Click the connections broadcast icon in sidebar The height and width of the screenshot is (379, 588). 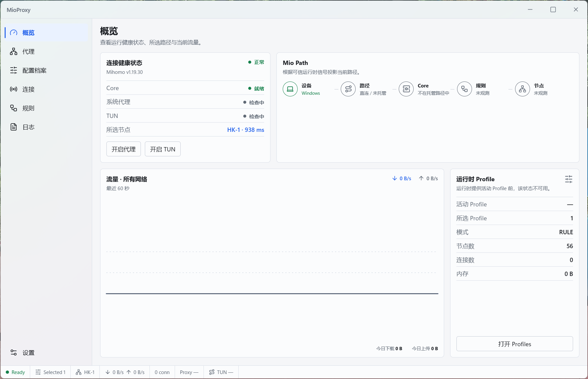(x=14, y=89)
